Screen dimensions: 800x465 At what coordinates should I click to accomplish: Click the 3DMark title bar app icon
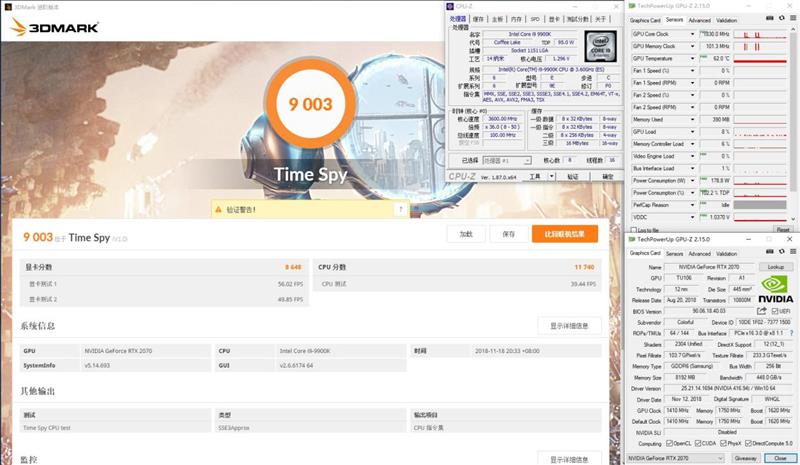coord(8,7)
